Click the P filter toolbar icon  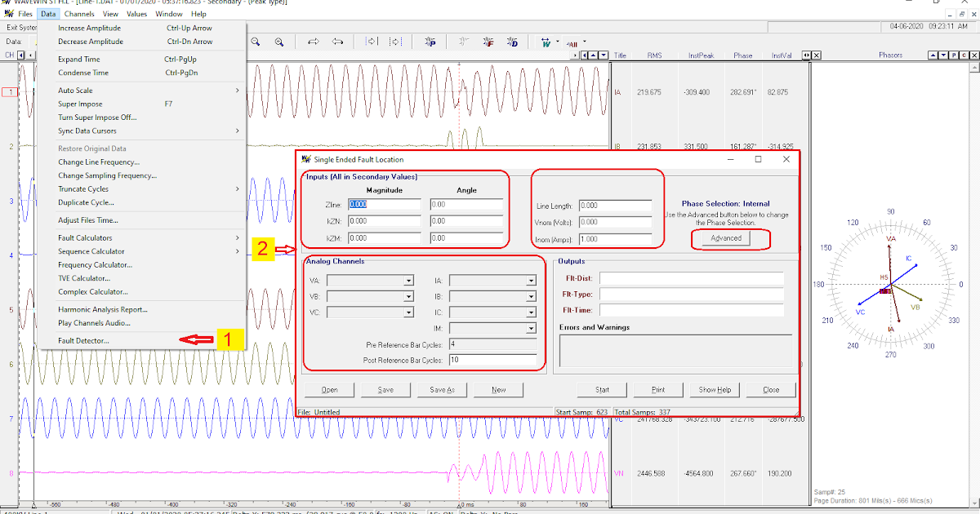click(431, 42)
